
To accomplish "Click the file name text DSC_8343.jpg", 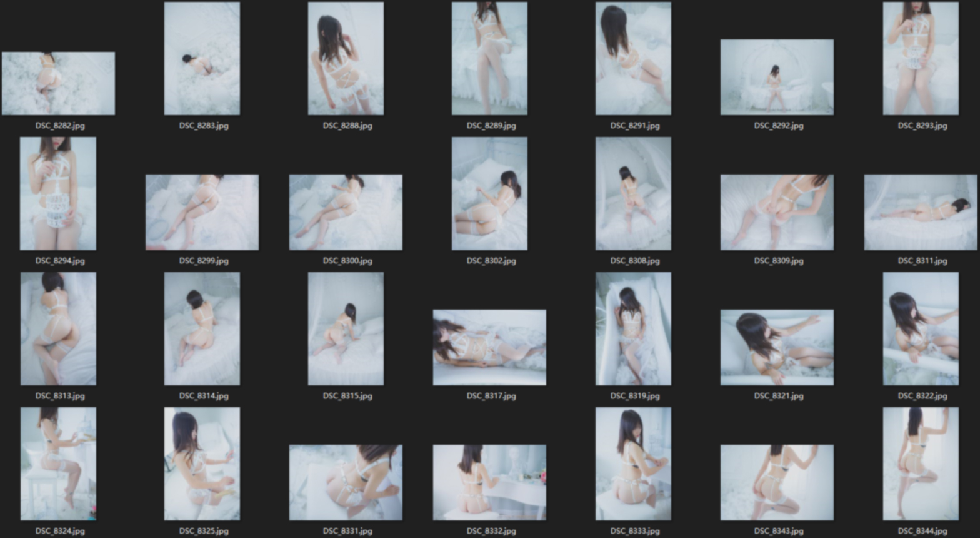I will point(779,531).
